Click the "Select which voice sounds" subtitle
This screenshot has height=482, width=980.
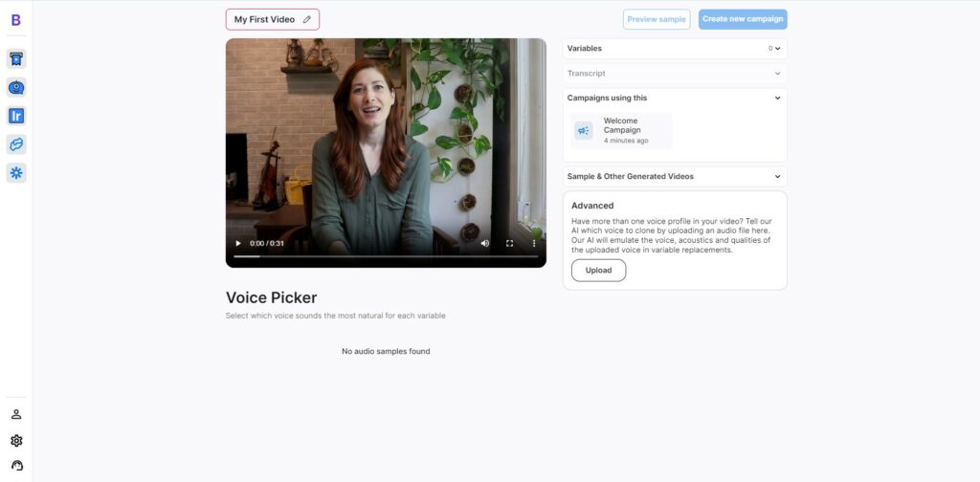(336, 316)
